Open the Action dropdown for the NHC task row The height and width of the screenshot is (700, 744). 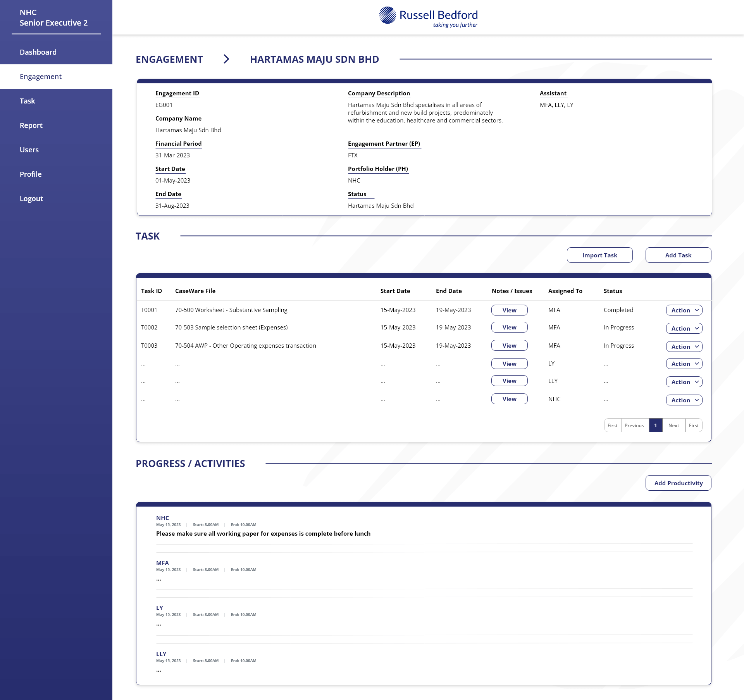[684, 400]
